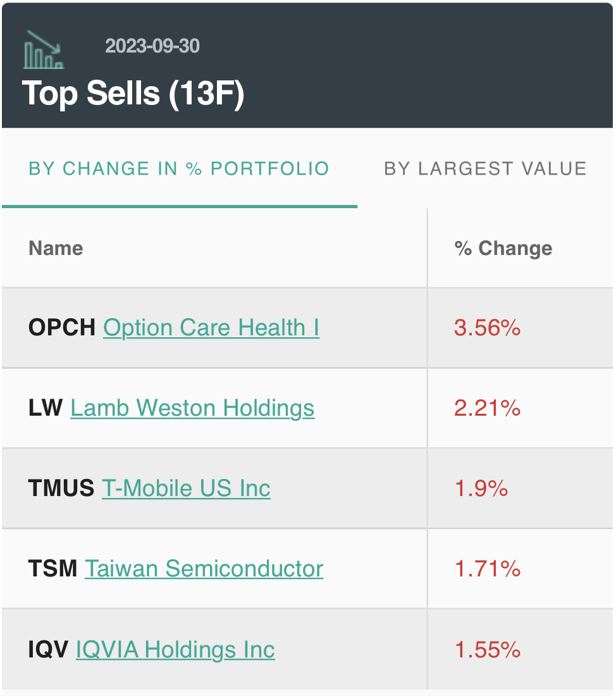Image resolution: width=616 pixels, height=696 pixels.
Task: Click the TMUS ticker symbol
Action: pyautogui.click(x=61, y=488)
